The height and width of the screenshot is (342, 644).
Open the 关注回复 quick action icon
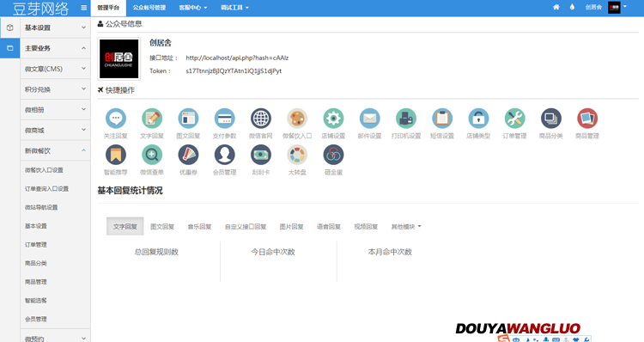[x=116, y=119]
